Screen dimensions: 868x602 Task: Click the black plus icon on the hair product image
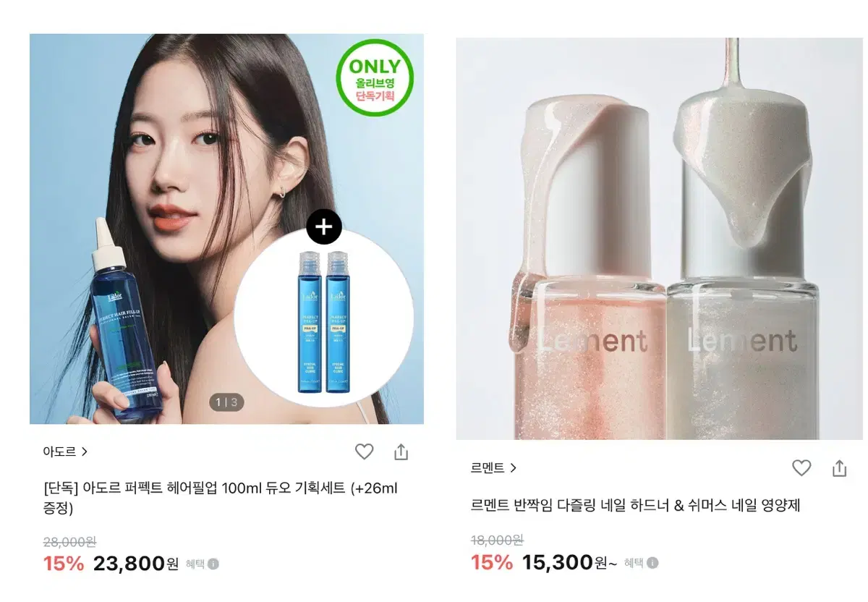pos(324,227)
